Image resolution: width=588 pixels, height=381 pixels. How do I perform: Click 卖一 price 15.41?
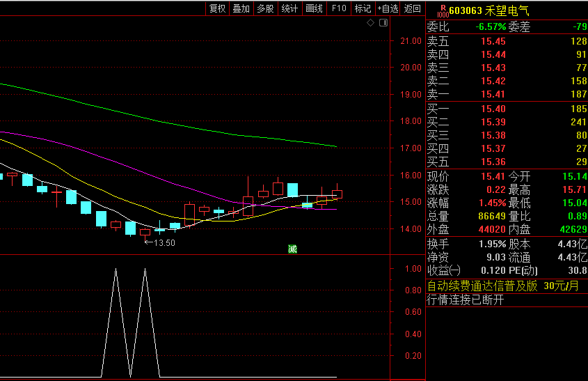[493, 94]
